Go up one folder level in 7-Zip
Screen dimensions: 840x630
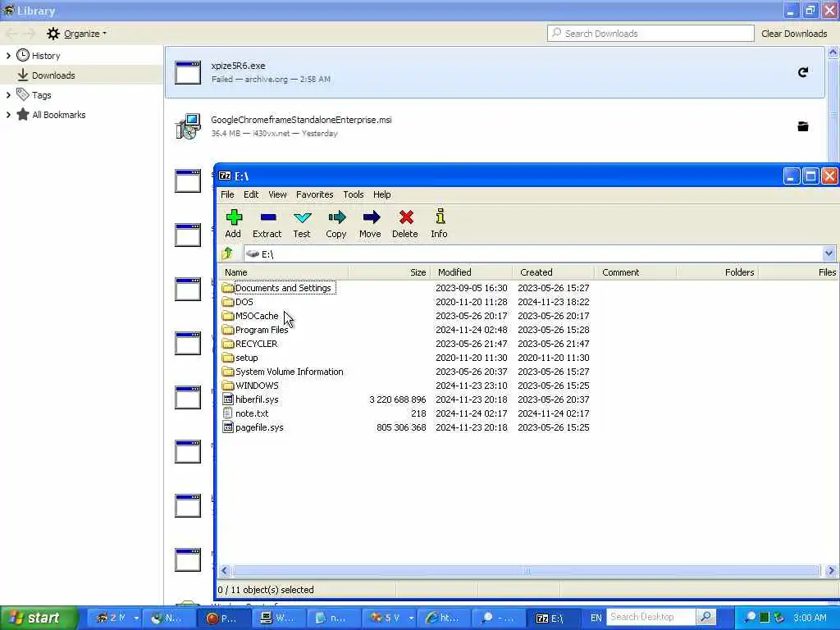click(228, 253)
